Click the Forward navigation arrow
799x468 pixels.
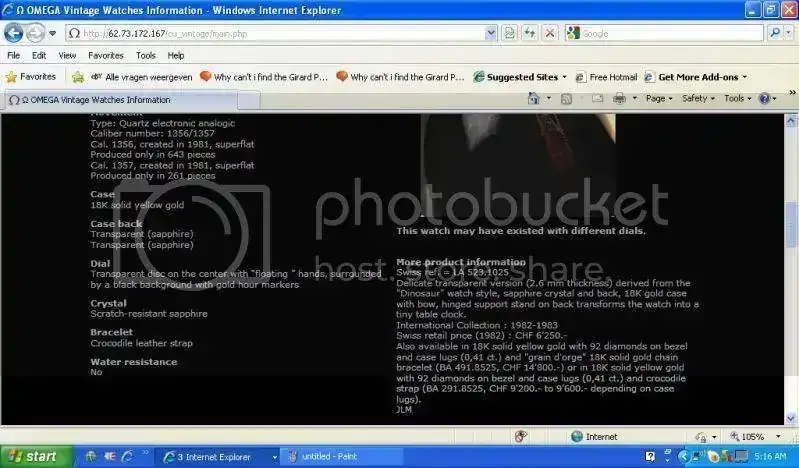click(35, 34)
